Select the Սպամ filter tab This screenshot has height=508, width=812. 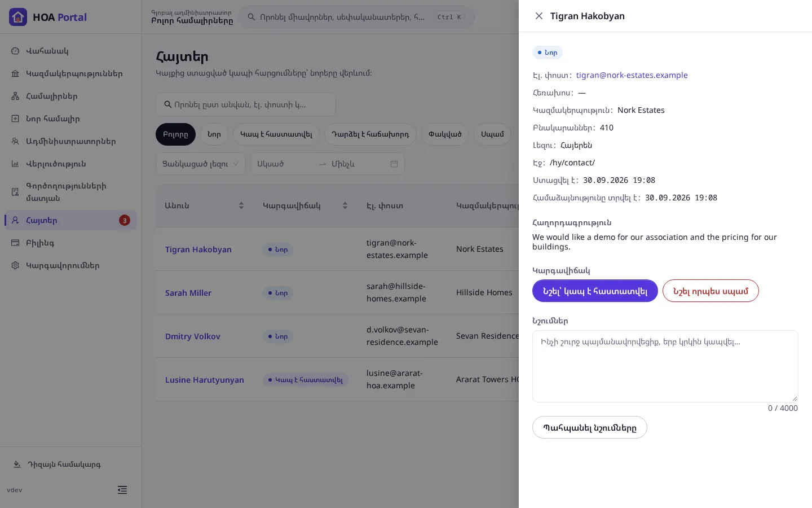tap(492, 134)
